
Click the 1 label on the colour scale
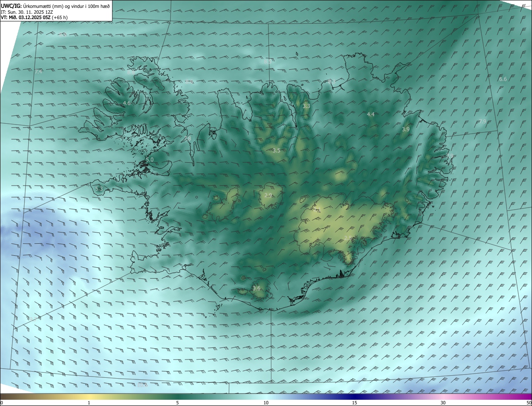89,403
